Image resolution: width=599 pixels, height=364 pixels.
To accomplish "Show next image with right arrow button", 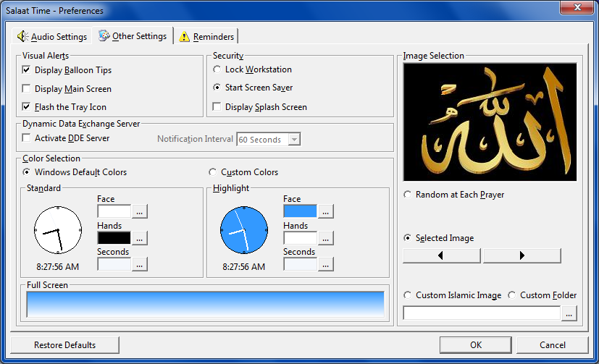I will (522, 255).
